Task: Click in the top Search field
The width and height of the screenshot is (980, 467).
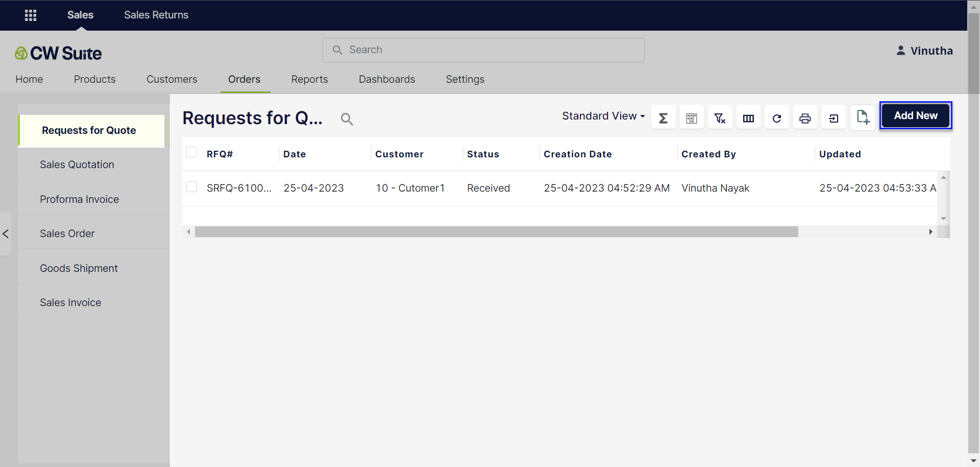Action: pyautogui.click(x=483, y=50)
